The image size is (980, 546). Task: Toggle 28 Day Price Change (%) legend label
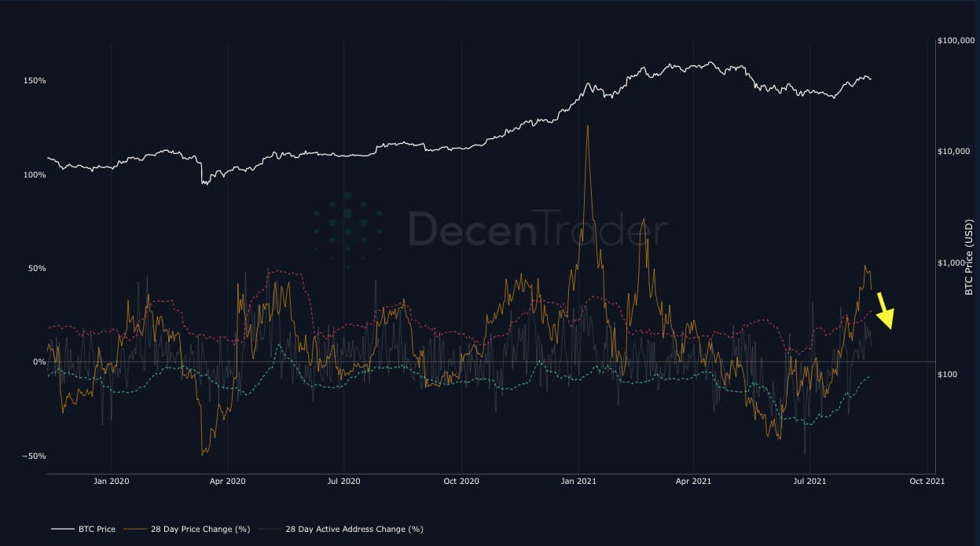coord(200,529)
